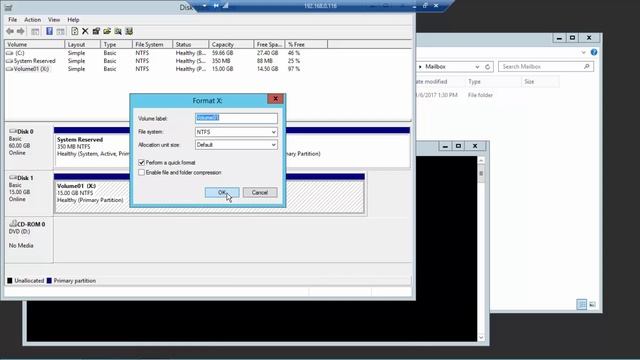
Task: Switch Explorer to large icons view
Action: click(592, 304)
